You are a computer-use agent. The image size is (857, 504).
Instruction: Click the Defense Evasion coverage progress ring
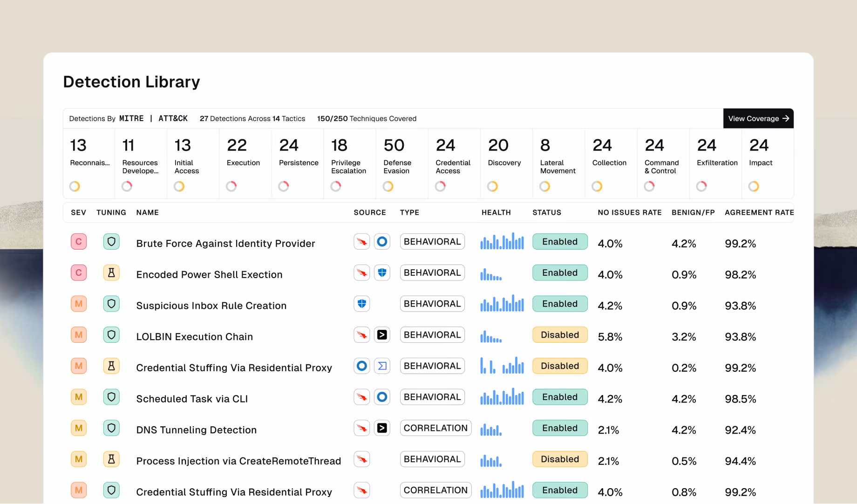click(x=388, y=186)
